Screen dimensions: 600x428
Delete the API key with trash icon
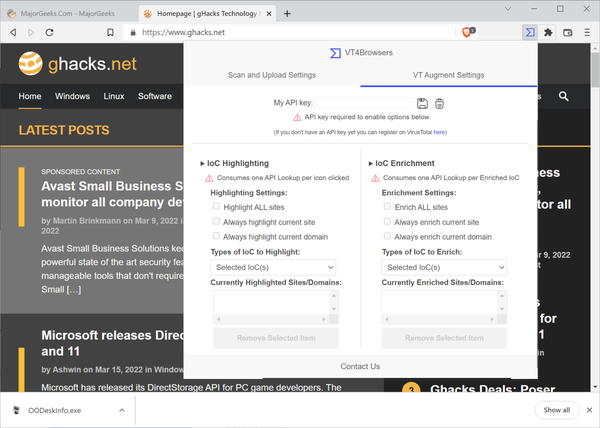tap(439, 103)
